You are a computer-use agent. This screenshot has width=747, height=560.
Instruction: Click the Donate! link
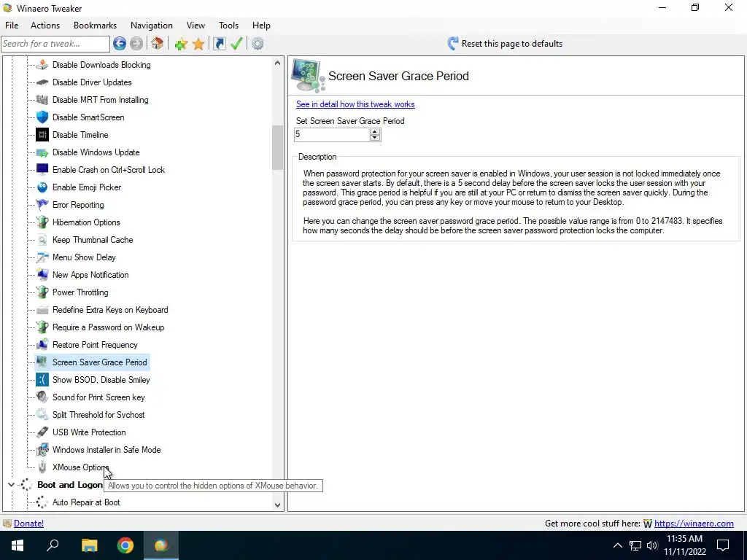tap(28, 524)
